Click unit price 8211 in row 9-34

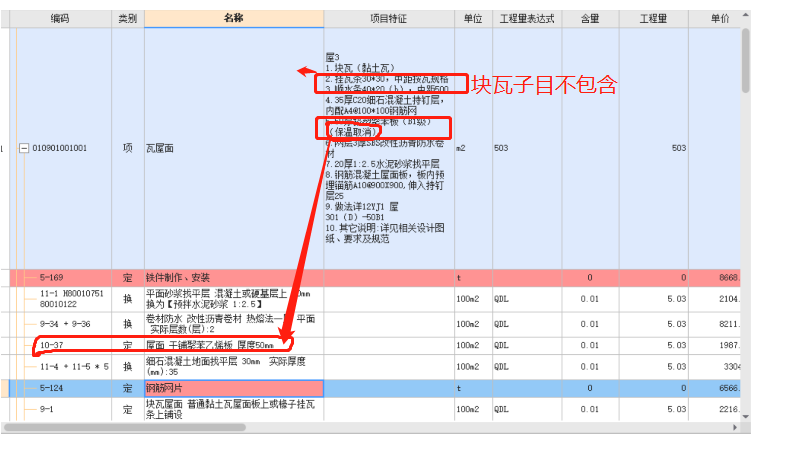714,324
